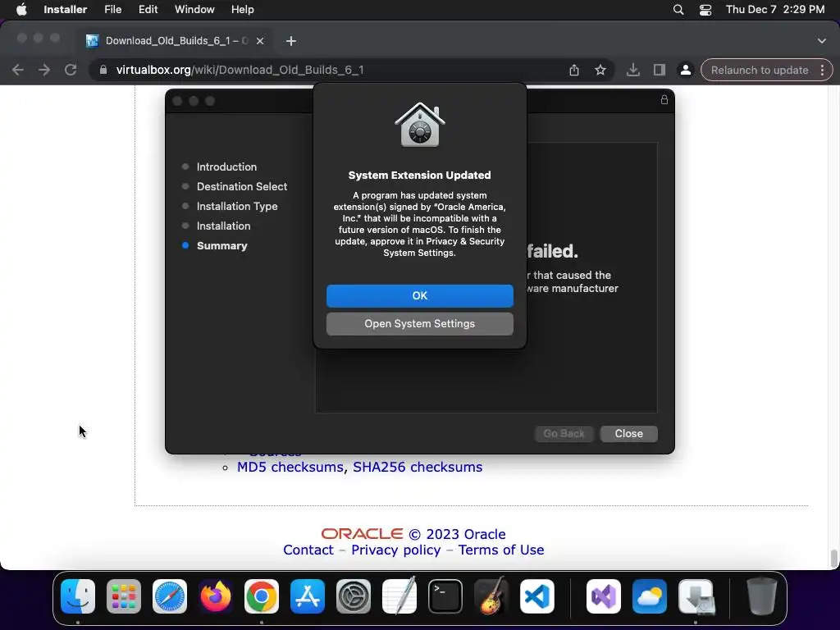Image resolution: width=840 pixels, height=630 pixels.
Task: Open the Apple menu
Action: 21,10
